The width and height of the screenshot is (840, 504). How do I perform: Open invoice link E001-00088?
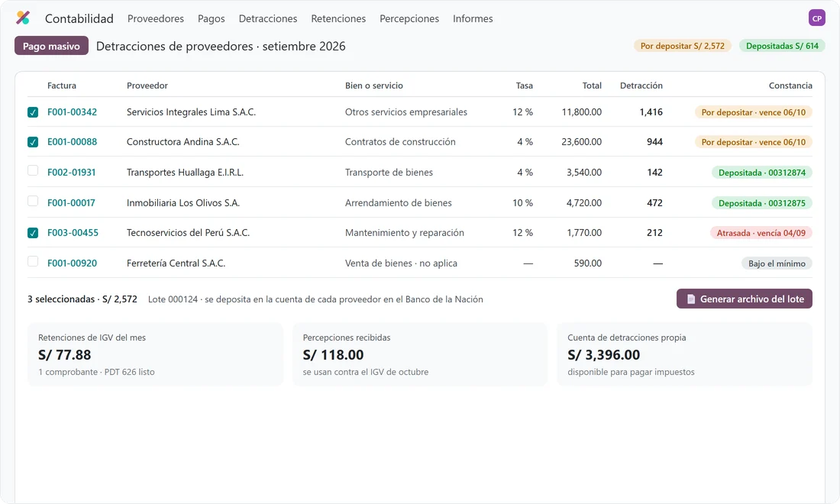[x=73, y=142]
